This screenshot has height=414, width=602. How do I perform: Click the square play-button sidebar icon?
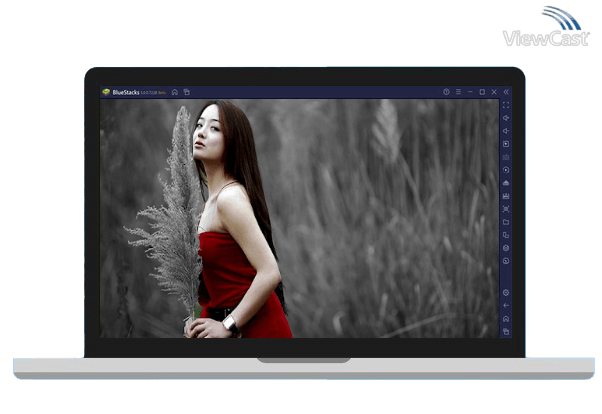506,144
